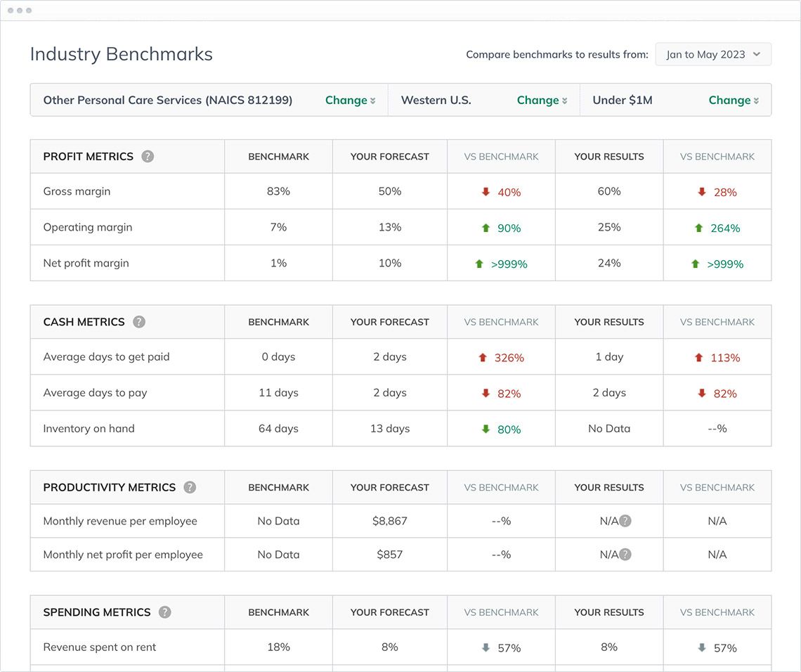Viewport: 801px width, 672px height.
Task: Click the 18% rent benchmark value
Action: (x=278, y=647)
